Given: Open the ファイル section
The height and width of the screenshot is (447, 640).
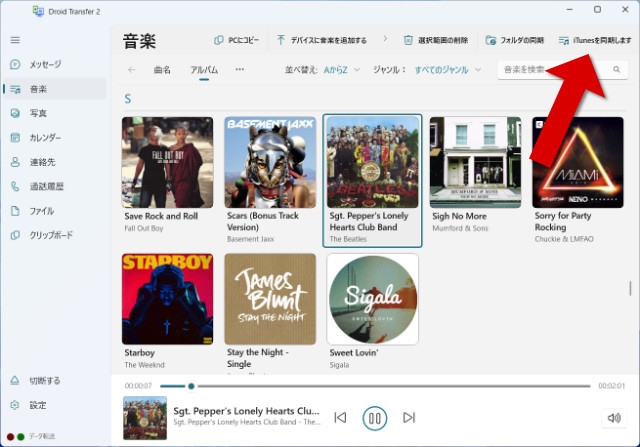Looking at the screenshot, I should 55,211.
